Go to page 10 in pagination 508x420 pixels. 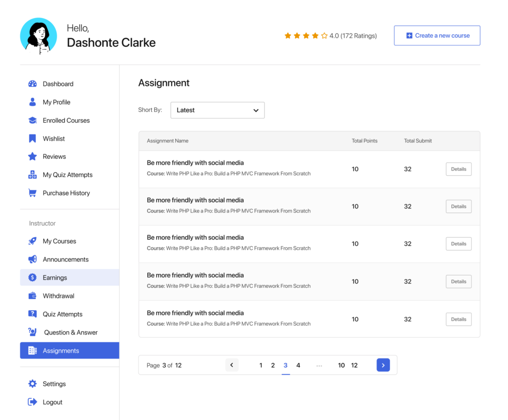(x=341, y=365)
